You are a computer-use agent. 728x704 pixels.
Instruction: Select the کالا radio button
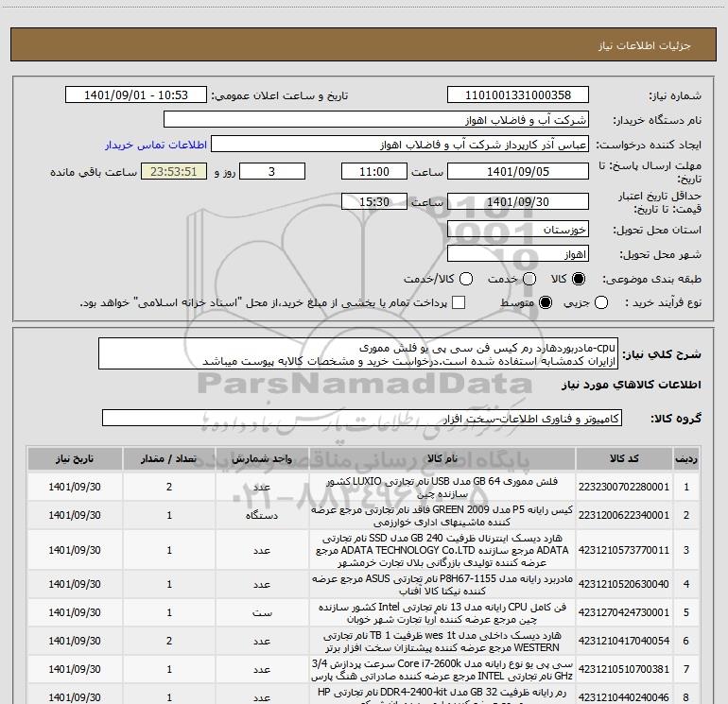click(x=579, y=279)
